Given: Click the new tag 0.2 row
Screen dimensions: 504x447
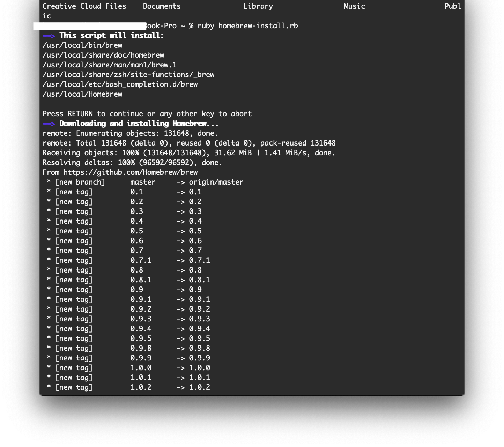Looking at the screenshot, I should tap(124, 202).
